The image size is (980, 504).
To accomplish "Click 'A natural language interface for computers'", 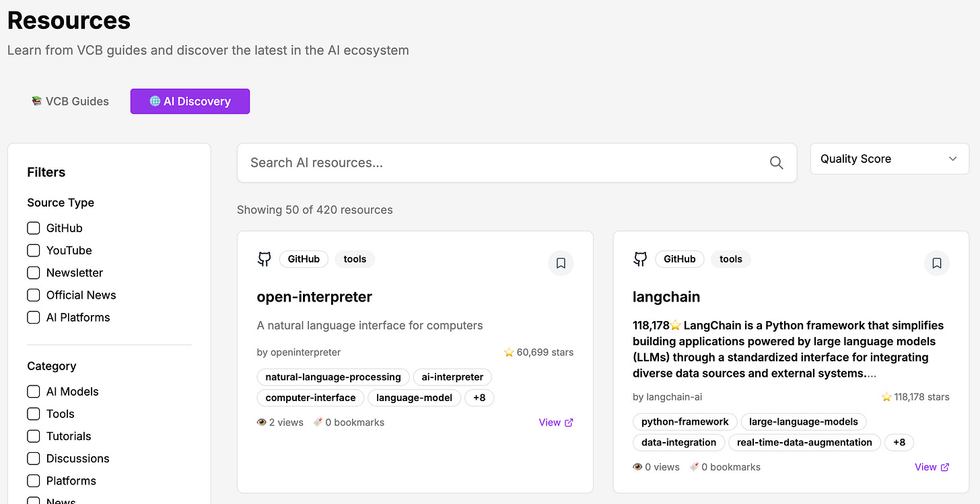I will (370, 326).
